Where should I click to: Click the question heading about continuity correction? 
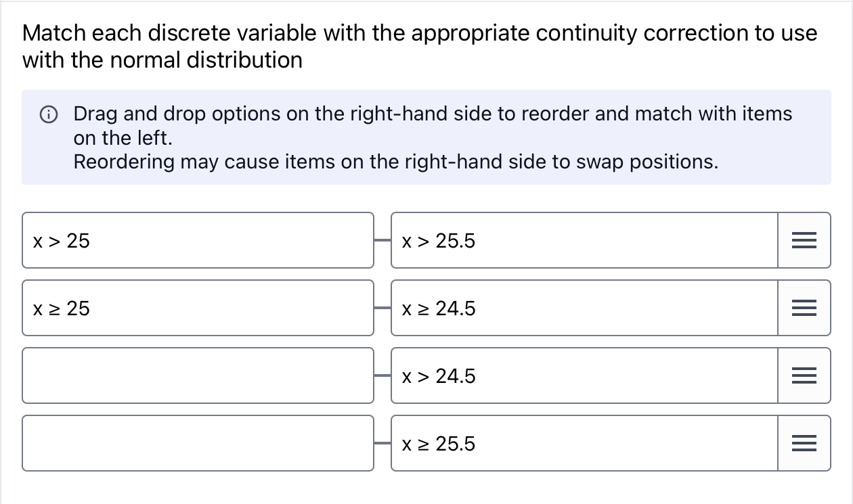[x=419, y=46]
